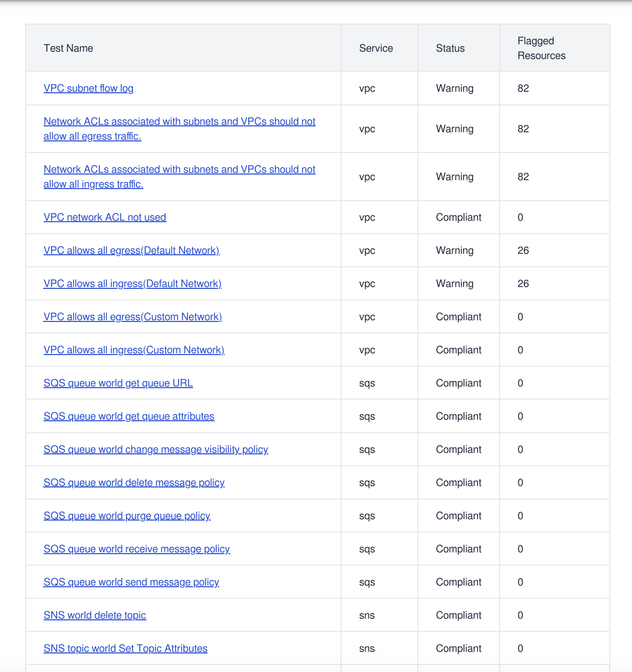This screenshot has height=672, width=632.
Task: Click VPC allows all ingress(Default Network)
Action: pos(132,283)
